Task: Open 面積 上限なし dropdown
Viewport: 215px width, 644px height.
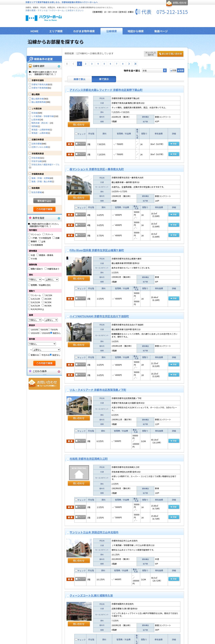Action: coord(51,320)
